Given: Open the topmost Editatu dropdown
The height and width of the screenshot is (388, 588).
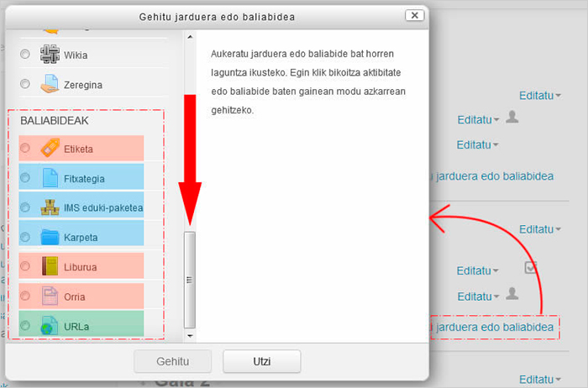Looking at the screenshot, I should tap(539, 96).
